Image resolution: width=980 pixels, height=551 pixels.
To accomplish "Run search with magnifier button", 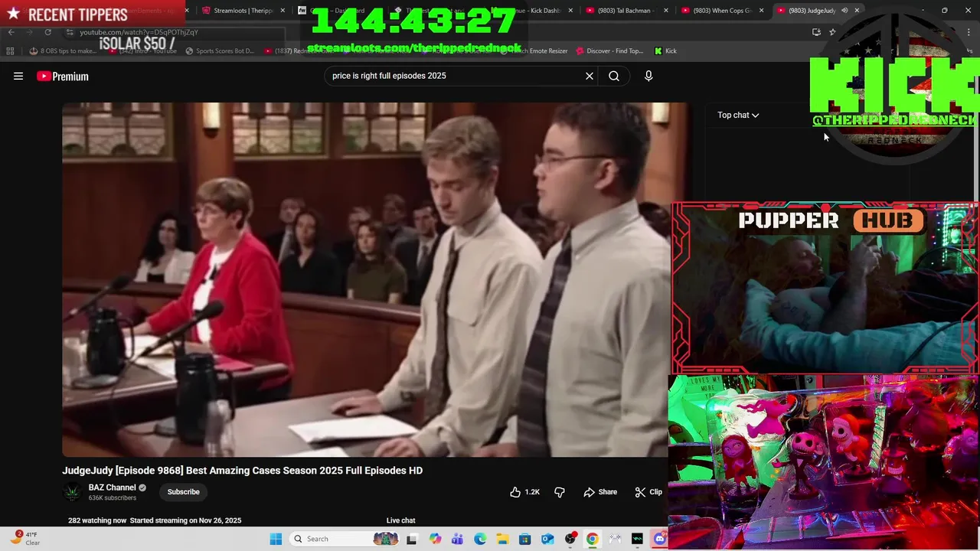I will (x=614, y=76).
